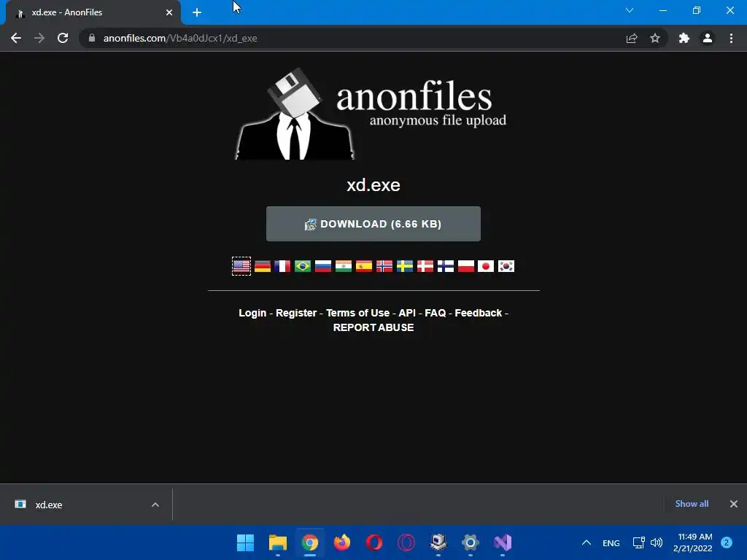Click the address bar URL field
Image resolution: width=747 pixels, height=560 pixels.
(352, 38)
